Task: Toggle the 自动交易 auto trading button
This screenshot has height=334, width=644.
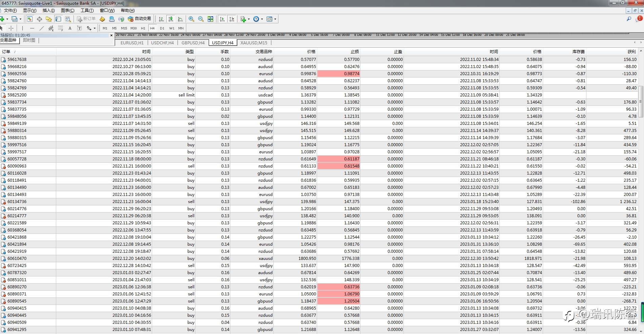Action: [139, 19]
